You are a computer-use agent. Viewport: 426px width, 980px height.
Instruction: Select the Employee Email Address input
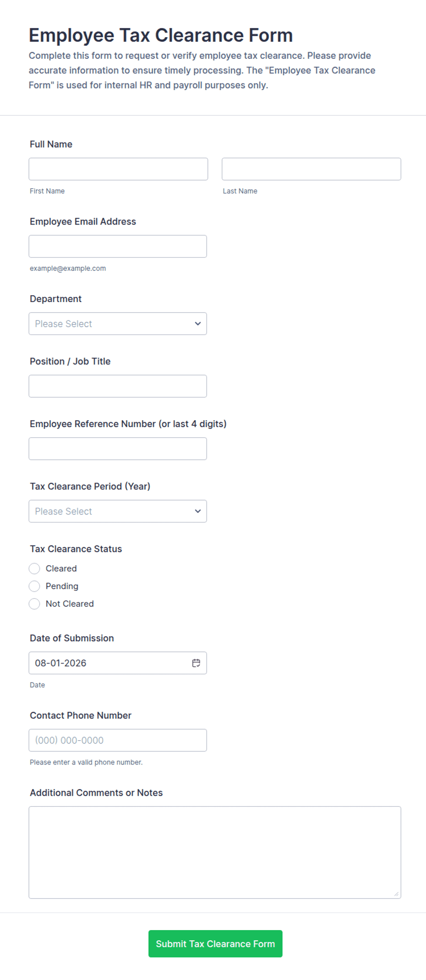coord(118,246)
